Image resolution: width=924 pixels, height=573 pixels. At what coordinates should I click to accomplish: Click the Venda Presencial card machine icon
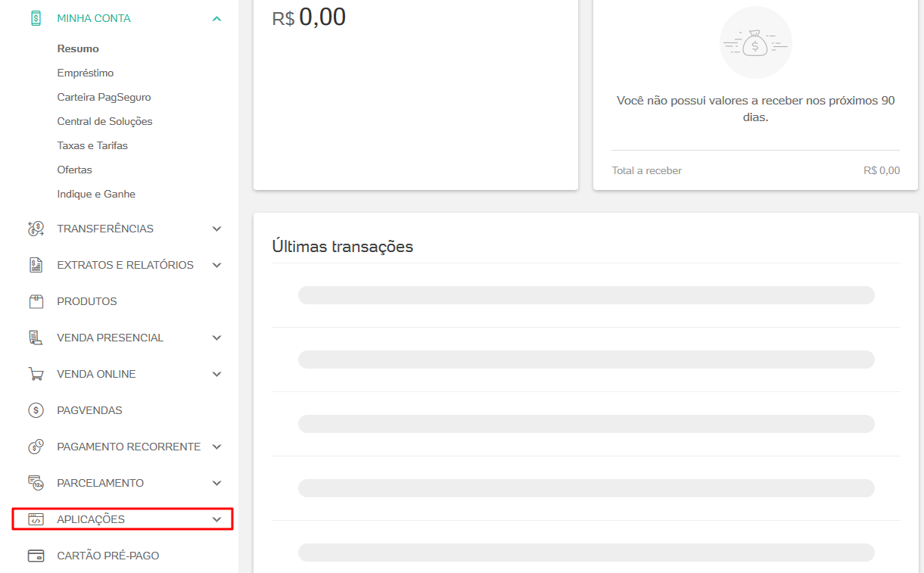[x=36, y=338]
